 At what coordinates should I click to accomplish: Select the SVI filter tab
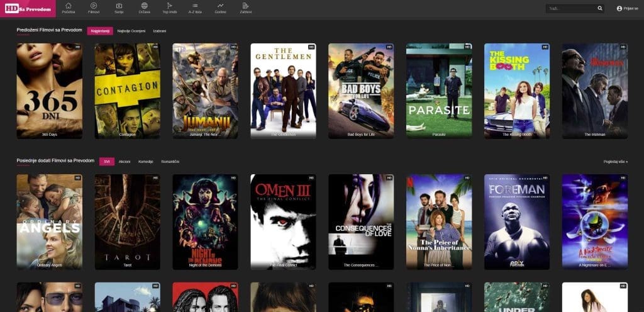pyautogui.click(x=107, y=161)
